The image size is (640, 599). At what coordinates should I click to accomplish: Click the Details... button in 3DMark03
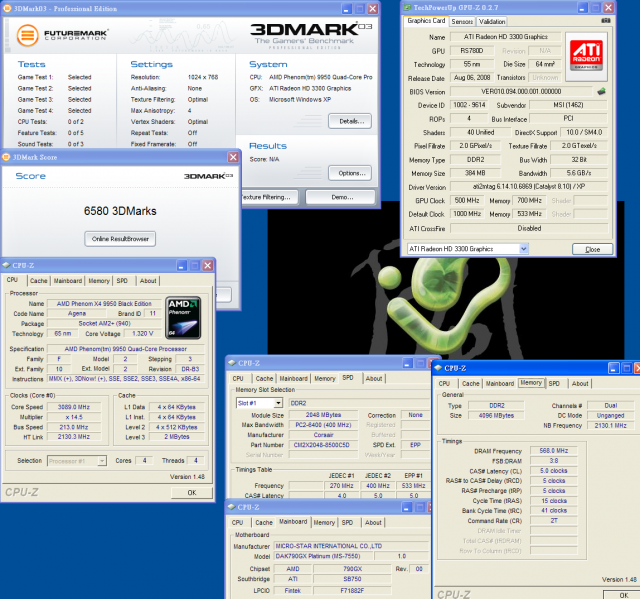tap(350, 121)
